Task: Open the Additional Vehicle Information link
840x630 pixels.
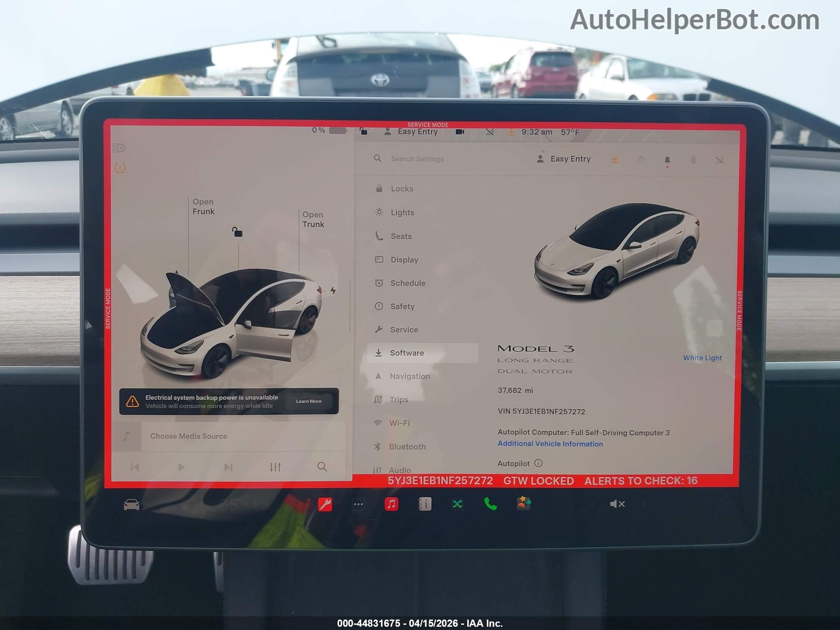Action: [x=550, y=443]
